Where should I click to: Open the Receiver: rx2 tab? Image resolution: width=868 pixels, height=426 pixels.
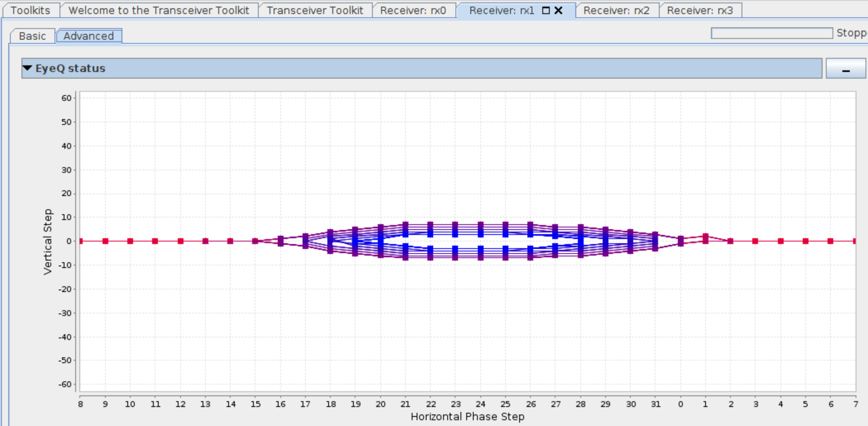point(616,10)
